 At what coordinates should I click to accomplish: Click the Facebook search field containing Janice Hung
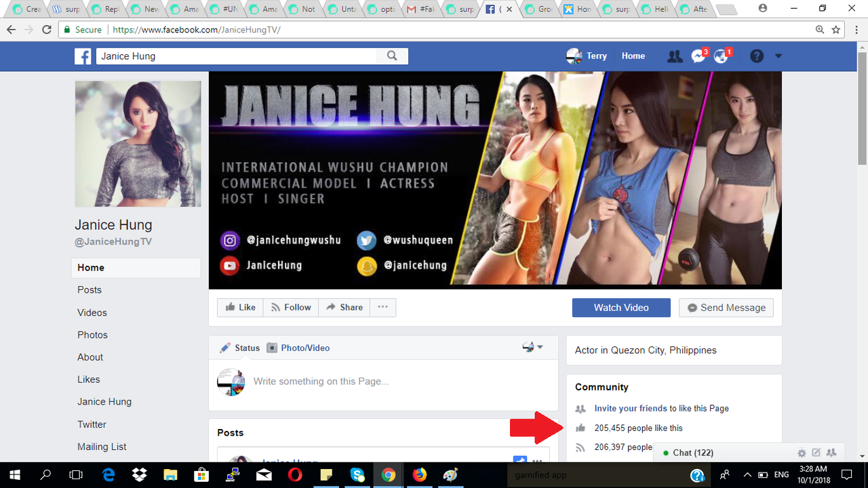(x=236, y=56)
